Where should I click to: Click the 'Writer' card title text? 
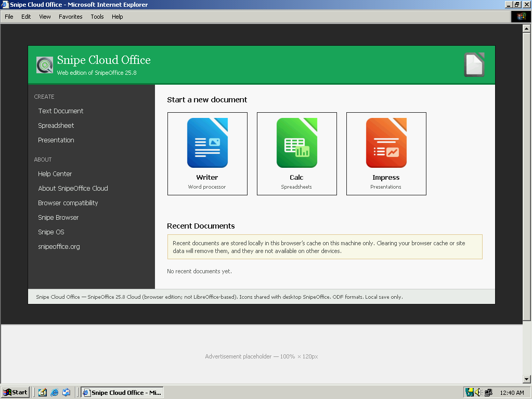click(x=207, y=177)
